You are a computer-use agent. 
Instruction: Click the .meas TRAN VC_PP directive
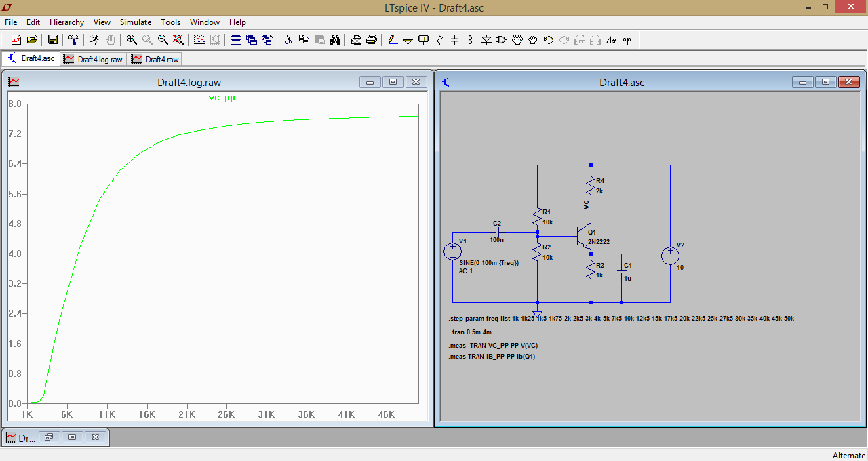(x=493, y=345)
